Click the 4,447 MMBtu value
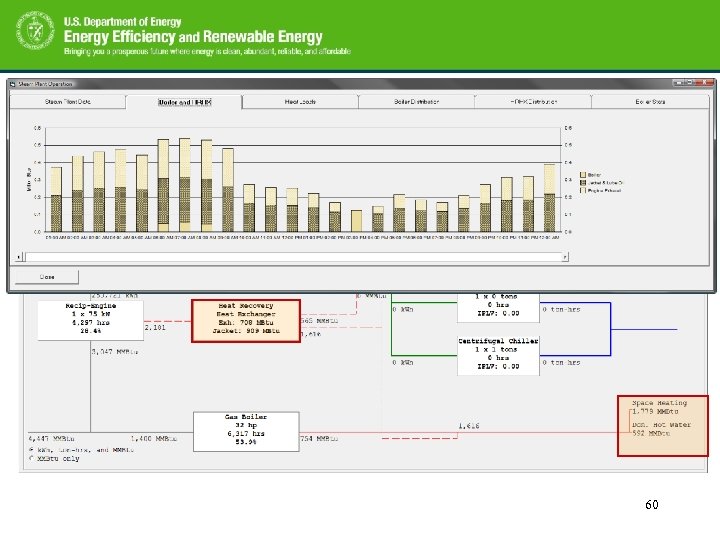The height and width of the screenshot is (540, 720). click(x=51, y=439)
